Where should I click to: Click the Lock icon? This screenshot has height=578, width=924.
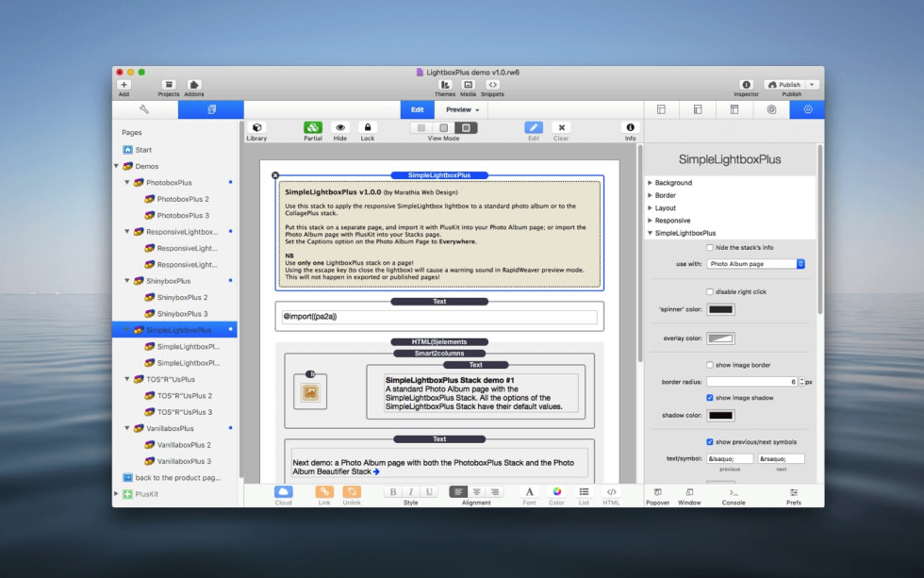tap(368, 128)
